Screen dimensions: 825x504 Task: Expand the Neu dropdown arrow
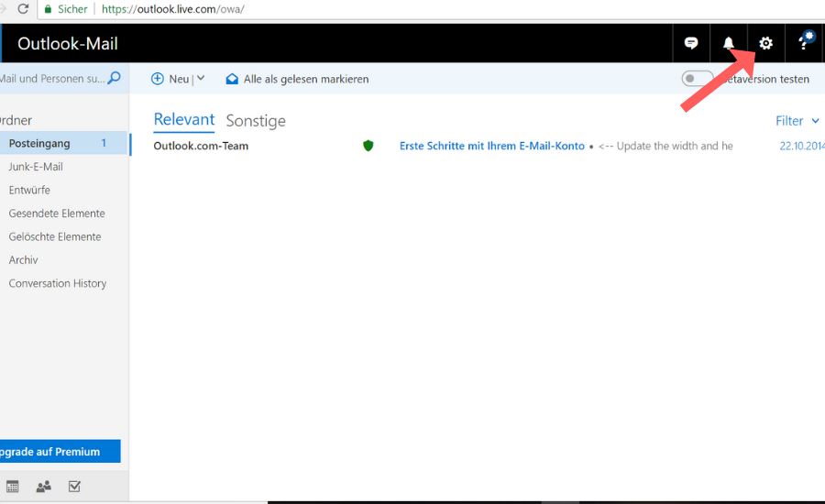point(201,79)
